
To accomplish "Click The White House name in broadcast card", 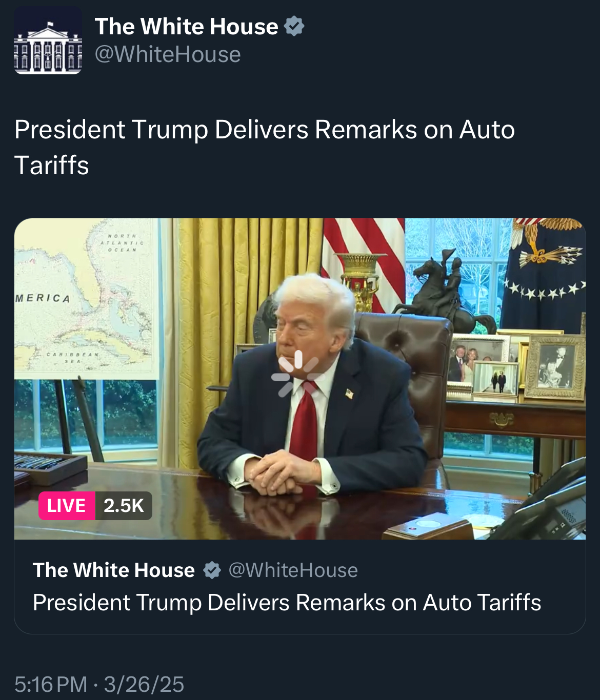I will coord(114,570).
